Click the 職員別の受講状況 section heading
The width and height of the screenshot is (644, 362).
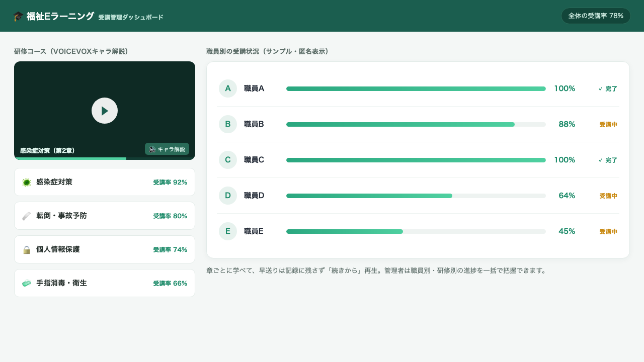pyautogui.click(x=268, y=51)
